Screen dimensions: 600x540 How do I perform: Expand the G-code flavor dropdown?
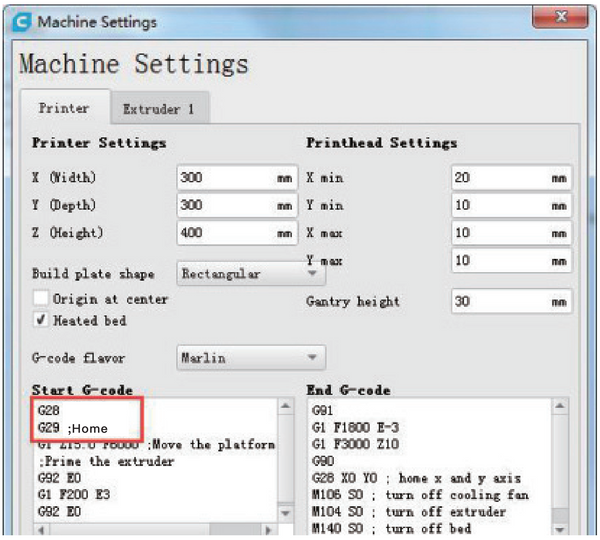click(250, 356)
